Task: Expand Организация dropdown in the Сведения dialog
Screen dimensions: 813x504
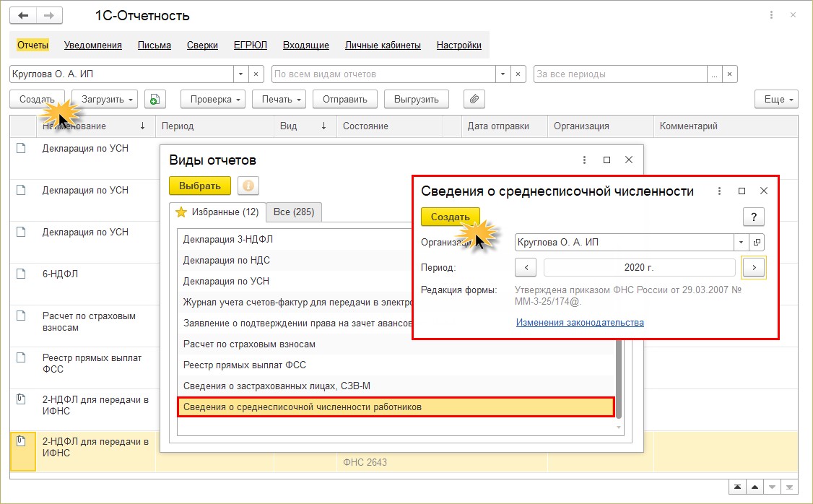Action: [742, 242]
